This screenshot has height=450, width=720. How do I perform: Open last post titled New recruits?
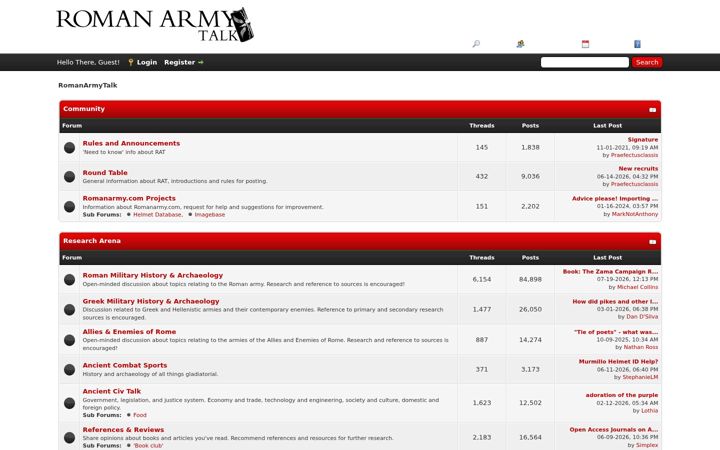click(x=638, y=169)
